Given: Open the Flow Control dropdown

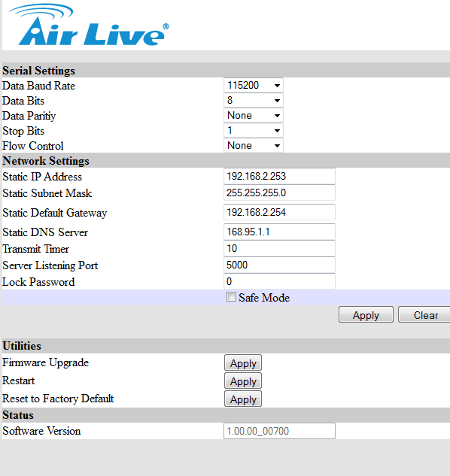Looking at the screenshot, I should tap(254, 145).
